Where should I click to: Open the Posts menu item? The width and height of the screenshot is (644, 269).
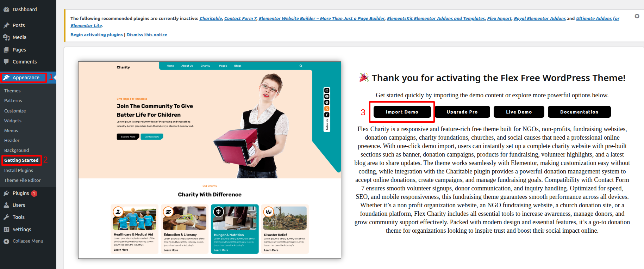(19, 25)
